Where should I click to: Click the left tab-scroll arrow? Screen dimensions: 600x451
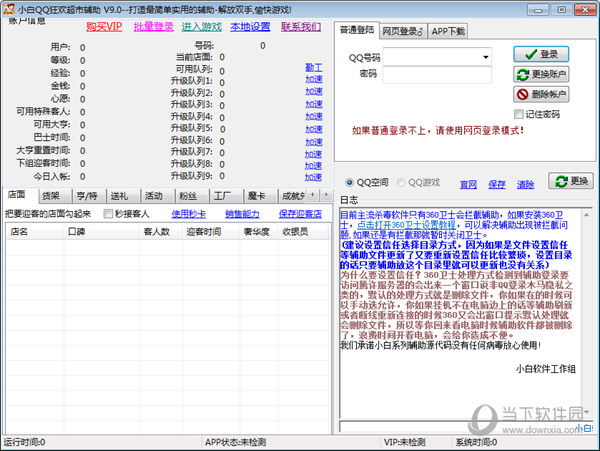pos(313,195)
